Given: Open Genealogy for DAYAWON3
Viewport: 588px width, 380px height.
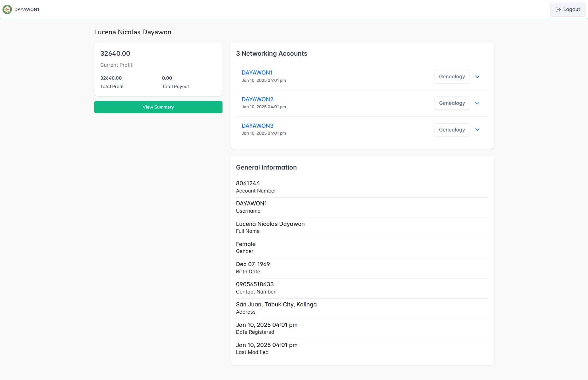Looking at the screenshot, I should (452, 130).
